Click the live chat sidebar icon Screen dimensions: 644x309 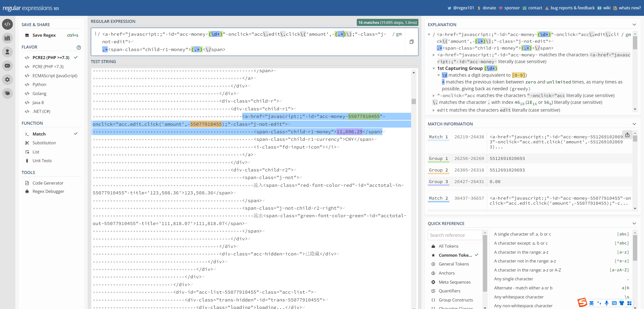[8, 93]
